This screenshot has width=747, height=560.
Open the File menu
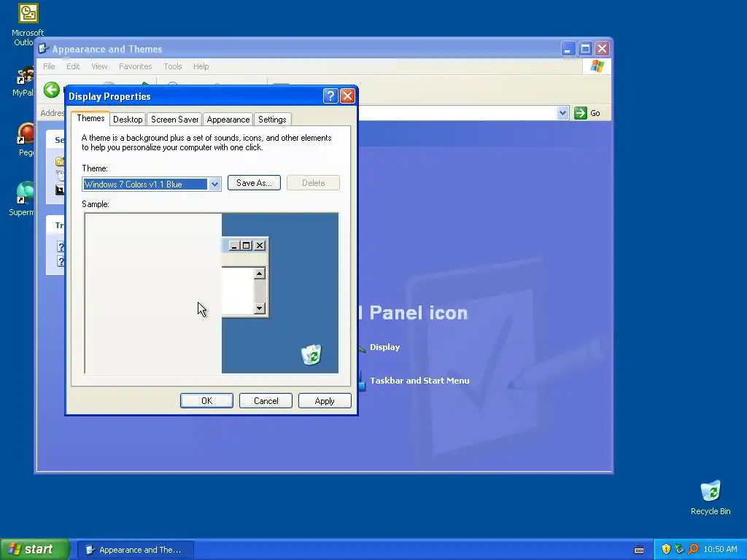tap(49, 66)
